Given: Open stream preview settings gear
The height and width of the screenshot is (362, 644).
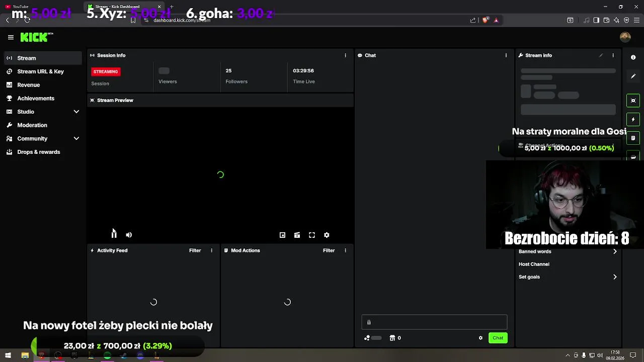Looking at the screenshot, I should pyautogui.click(x=327, y=235).
